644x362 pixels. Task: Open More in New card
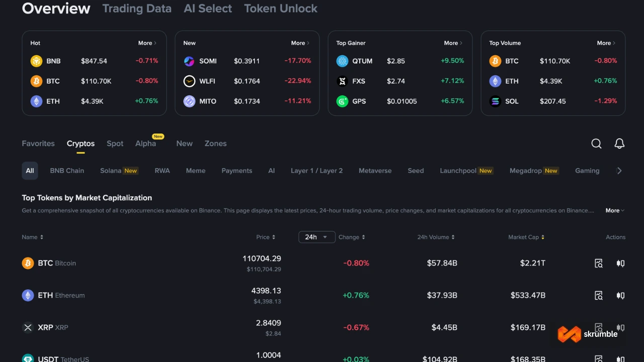point(300,43)
